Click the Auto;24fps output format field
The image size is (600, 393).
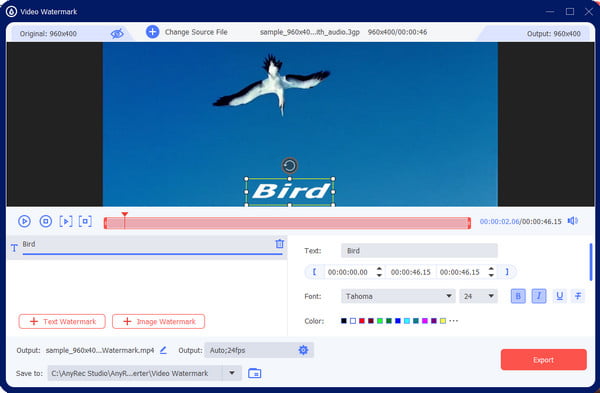pos(259,350)
